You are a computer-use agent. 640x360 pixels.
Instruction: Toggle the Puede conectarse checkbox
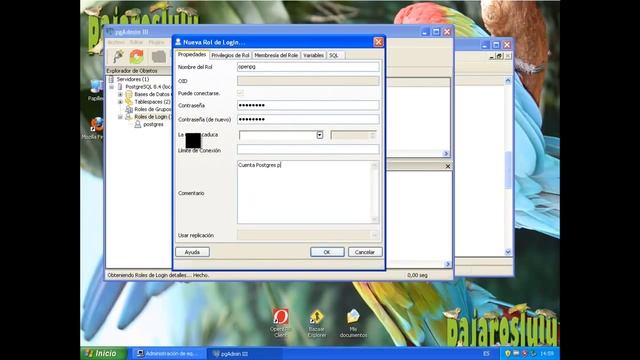[x=240, y=93]
